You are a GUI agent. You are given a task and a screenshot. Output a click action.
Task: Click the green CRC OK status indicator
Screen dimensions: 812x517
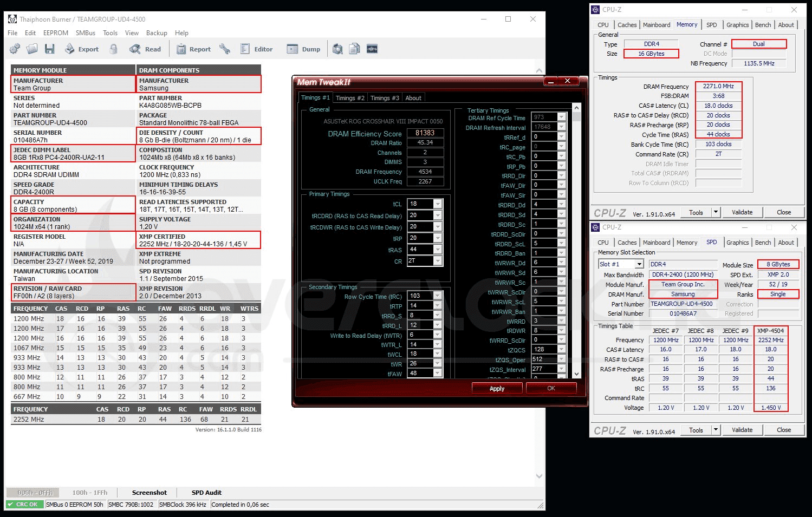[x=25, y=505]
